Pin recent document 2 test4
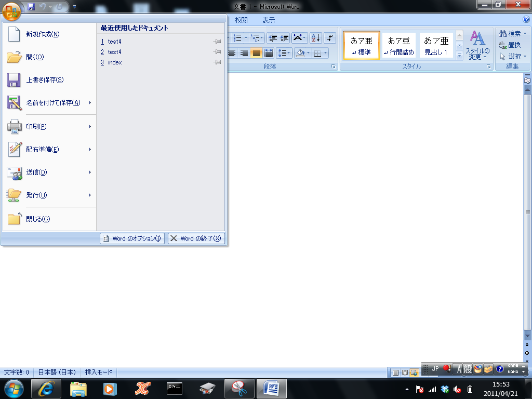Viewport: 532px width, 399px height. 217,52
